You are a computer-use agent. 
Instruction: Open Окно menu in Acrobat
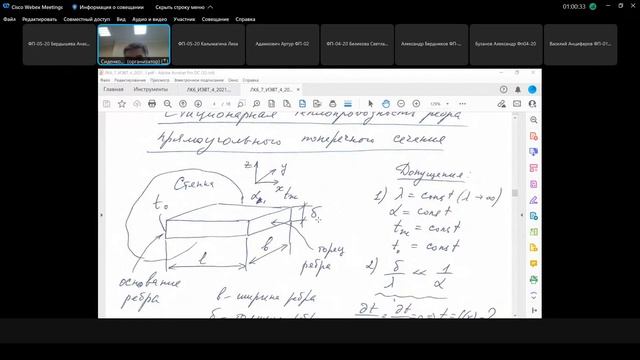click(x=233, y=80)
